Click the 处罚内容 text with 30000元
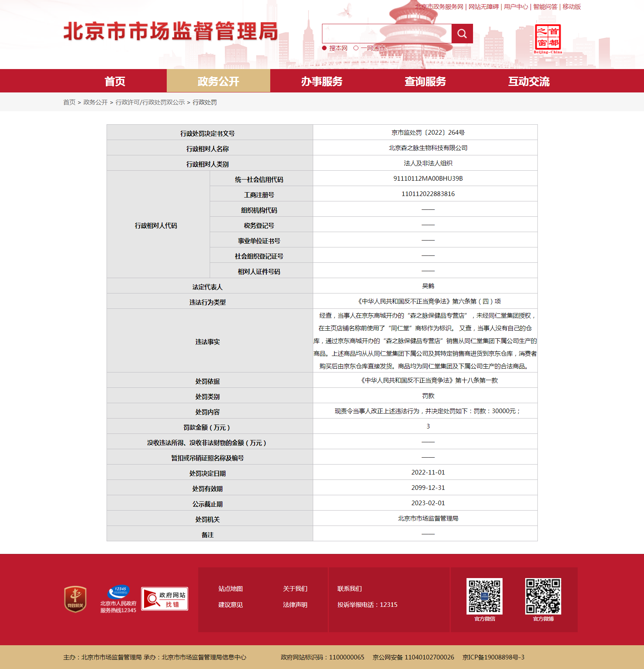Screen dimensions: 644x669 428,411
